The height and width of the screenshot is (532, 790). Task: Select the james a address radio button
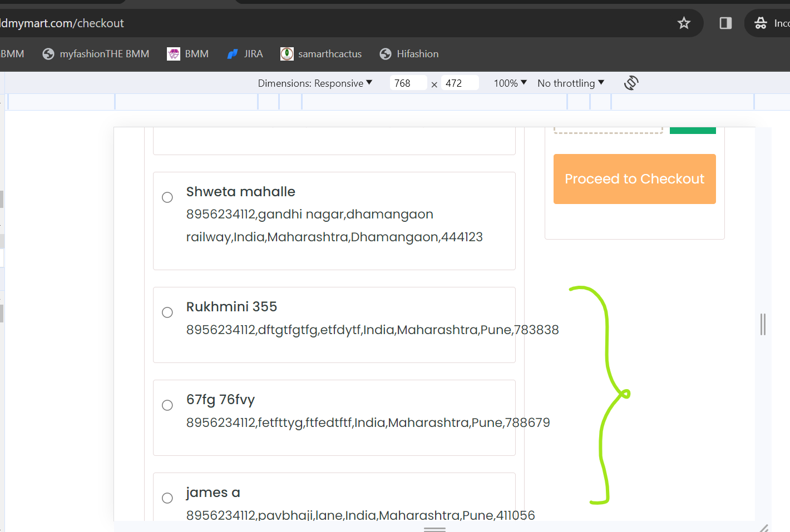click(167, 498)
